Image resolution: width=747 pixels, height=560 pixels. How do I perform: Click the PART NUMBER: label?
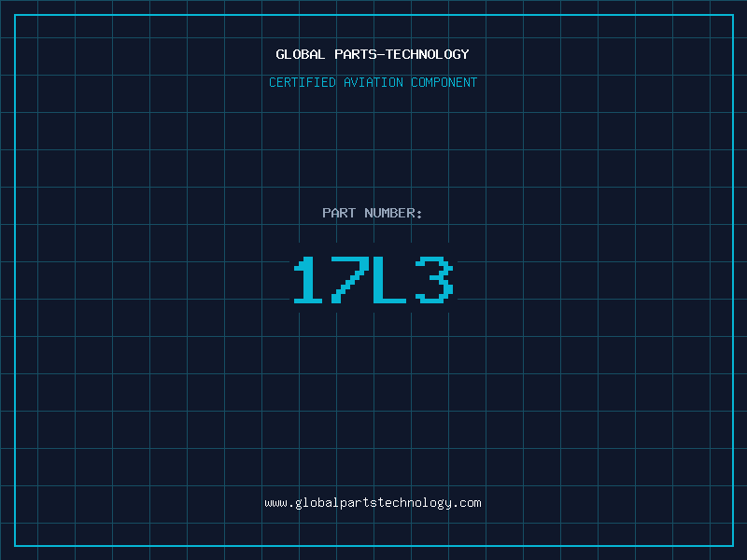tap(373, 213)
